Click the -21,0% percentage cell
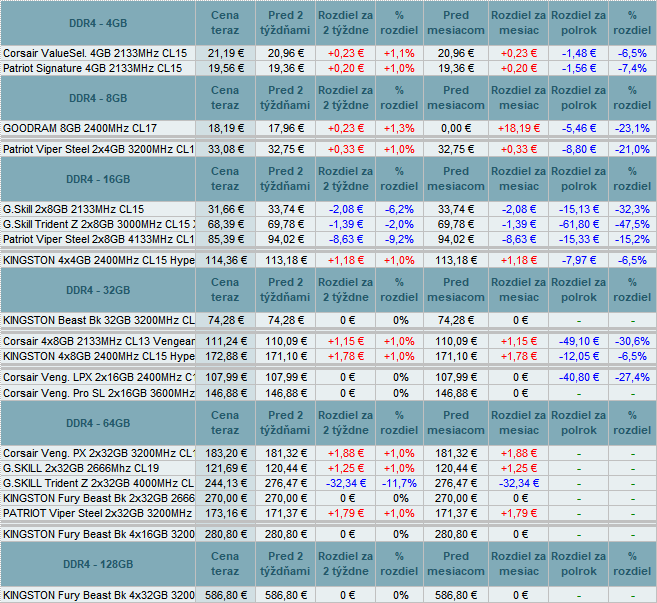 [632, 149]
